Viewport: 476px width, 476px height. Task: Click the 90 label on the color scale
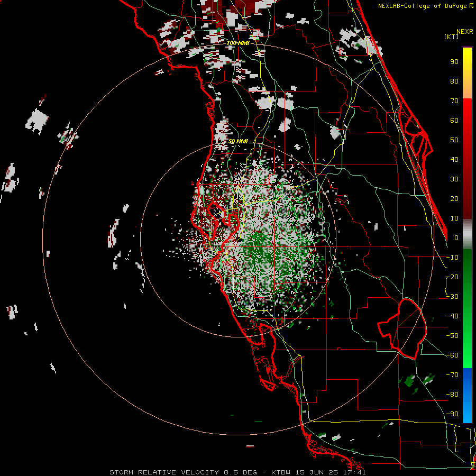tap(454, 62)
